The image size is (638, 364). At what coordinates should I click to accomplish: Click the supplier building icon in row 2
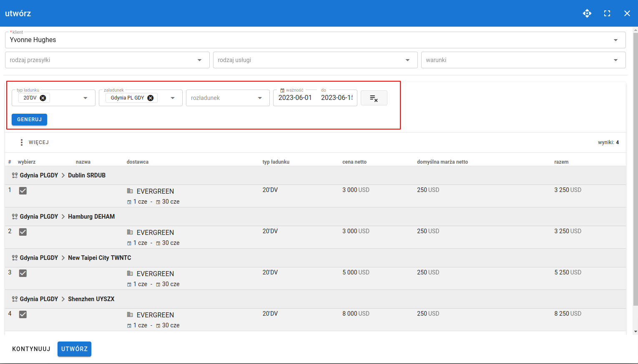pyautogui.click(x=130, y=232)
